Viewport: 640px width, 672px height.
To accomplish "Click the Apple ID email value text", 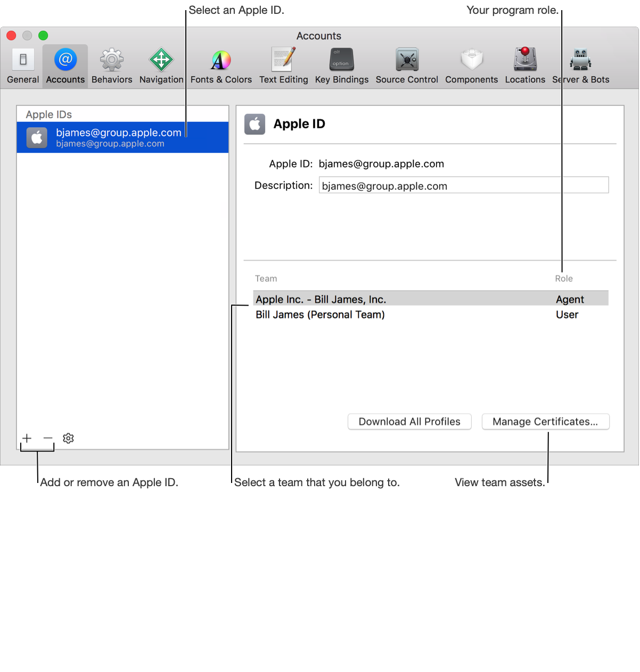I will [x=381, y=164].
